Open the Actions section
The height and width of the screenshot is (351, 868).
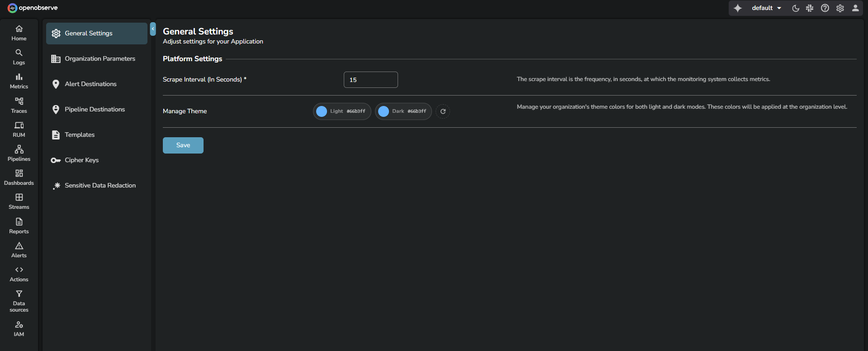pyautogui.click(x=19, y=274)
